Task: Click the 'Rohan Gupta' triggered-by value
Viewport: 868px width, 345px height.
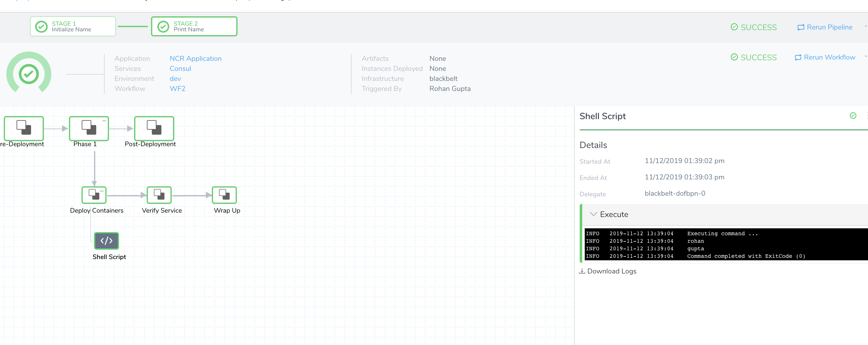Action: [450, 89]
